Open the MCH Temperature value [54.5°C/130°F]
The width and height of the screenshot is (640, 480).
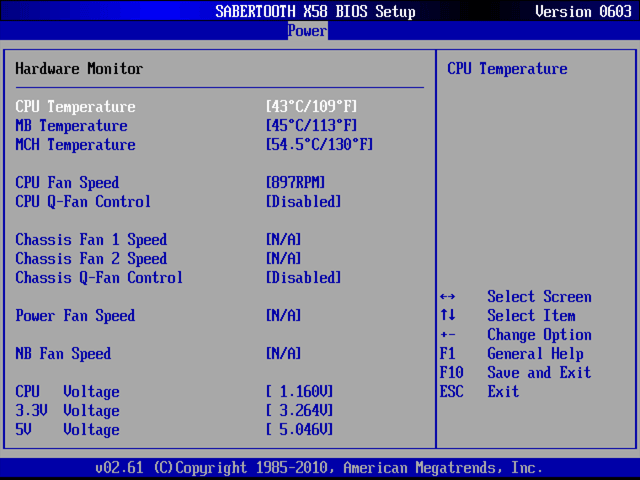(x=320, y=145)
